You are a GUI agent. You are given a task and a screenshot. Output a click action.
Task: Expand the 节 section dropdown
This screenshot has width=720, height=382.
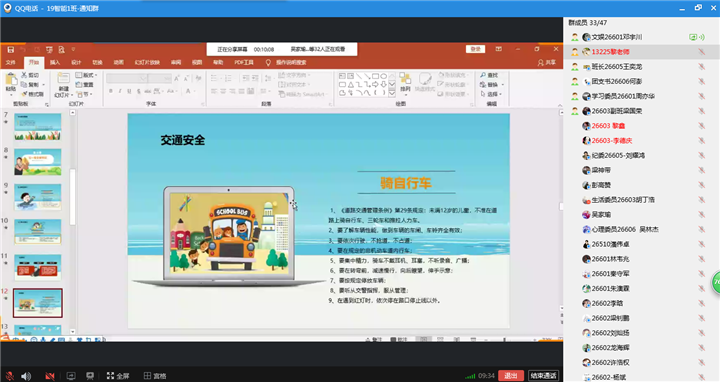tap(85, 94)
